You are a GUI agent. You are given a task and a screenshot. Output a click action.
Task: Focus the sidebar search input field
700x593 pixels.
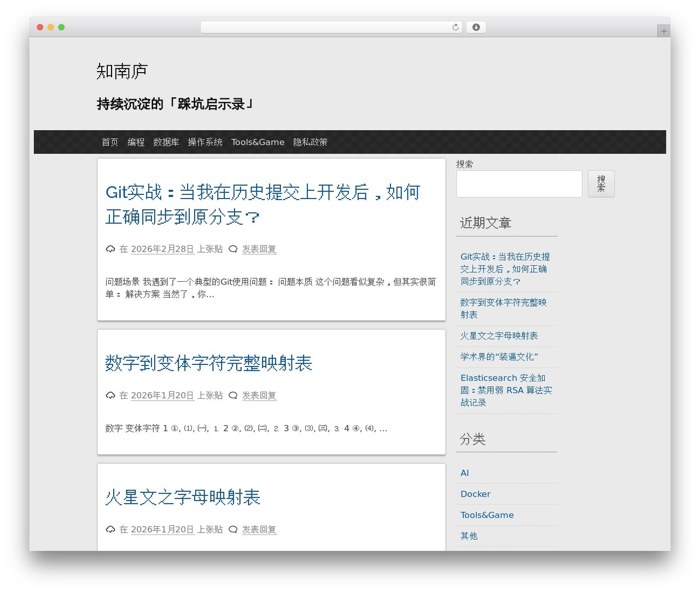coord(520,184)
